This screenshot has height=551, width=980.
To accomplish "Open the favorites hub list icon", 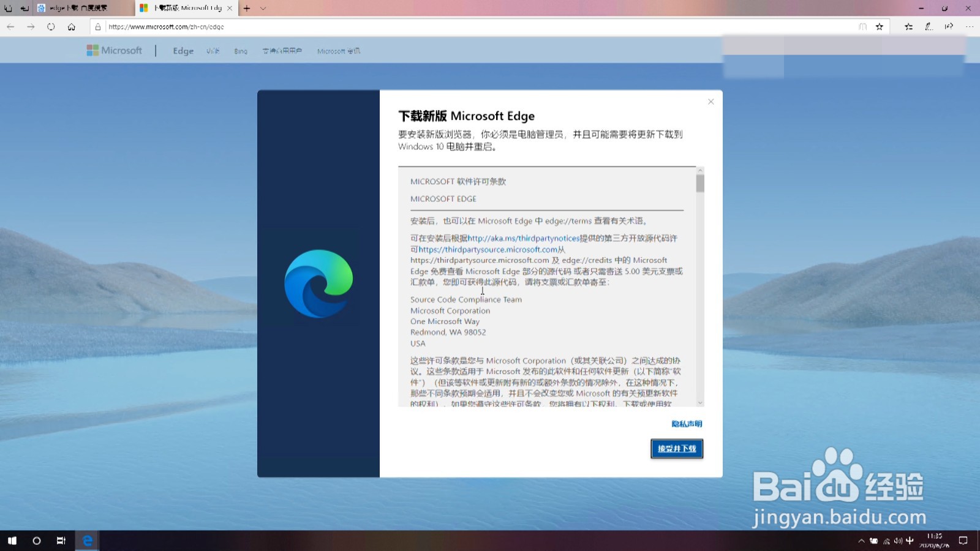I will click(908, 26).
